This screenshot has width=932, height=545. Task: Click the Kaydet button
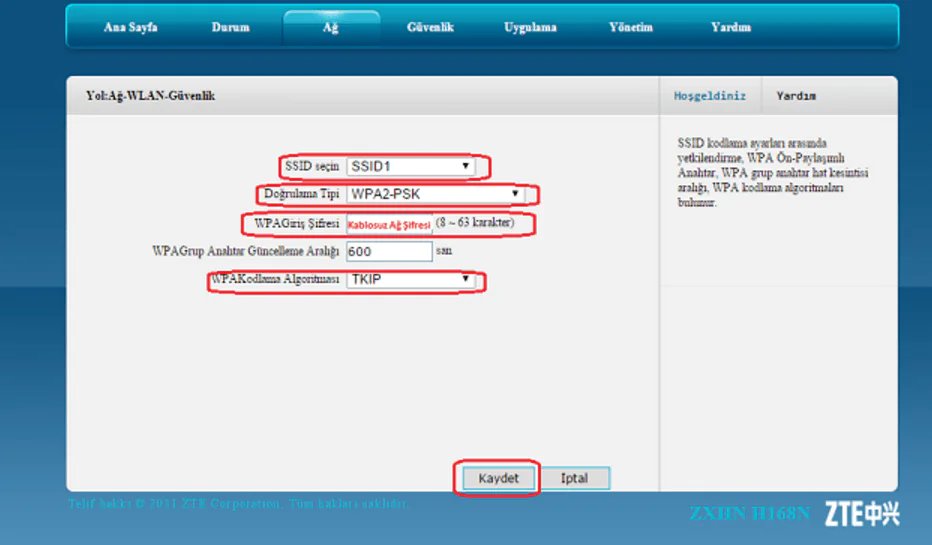pyautogui.click(x=498, y=478)
